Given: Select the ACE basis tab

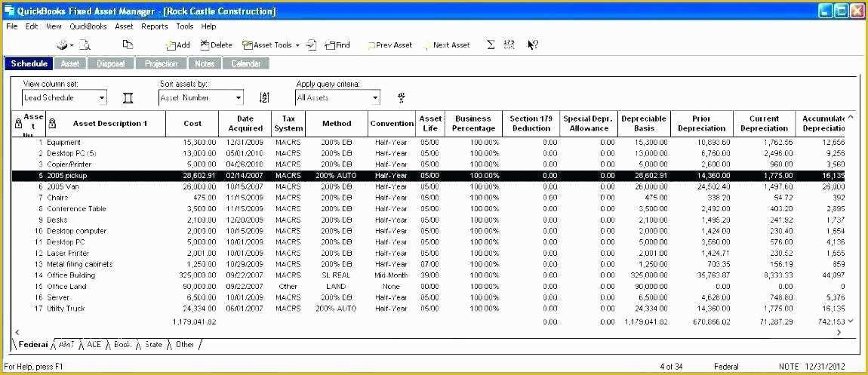Looking at the screenshot, I should point(94,344).
